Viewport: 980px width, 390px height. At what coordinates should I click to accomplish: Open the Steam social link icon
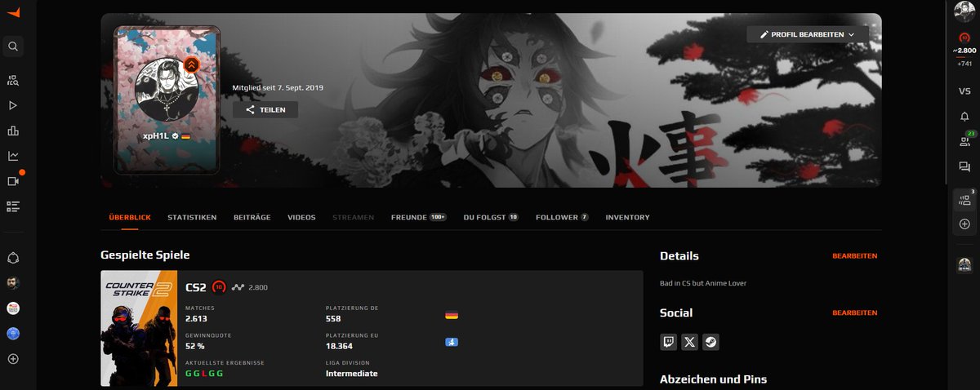click(x=710, y=342)
